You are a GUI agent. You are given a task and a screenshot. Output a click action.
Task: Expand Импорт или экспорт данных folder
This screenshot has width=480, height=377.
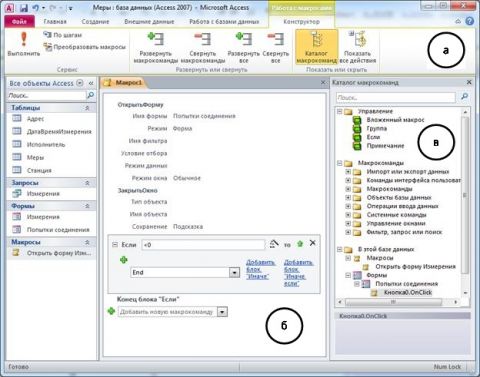(348, 172)
